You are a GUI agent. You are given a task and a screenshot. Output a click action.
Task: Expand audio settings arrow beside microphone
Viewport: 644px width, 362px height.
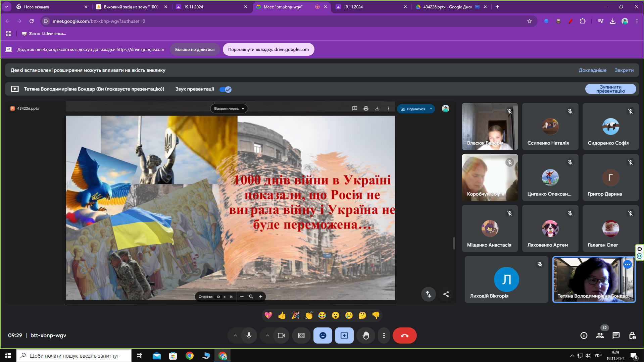point(235,335)
